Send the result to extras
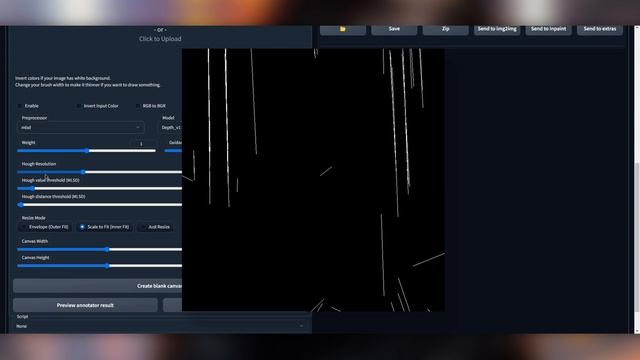The image size is (640, 360). [600, 29]
